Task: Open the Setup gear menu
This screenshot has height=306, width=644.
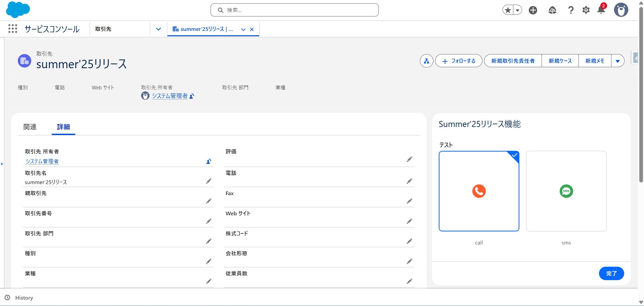Action: click(586, 10)
